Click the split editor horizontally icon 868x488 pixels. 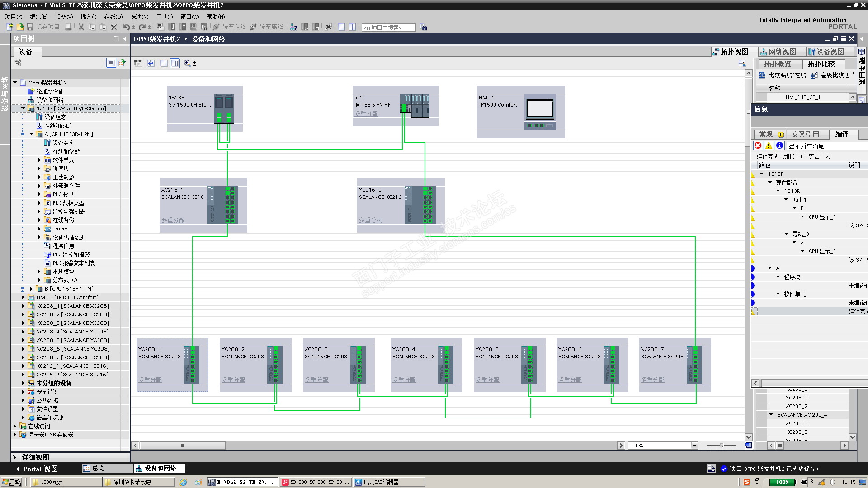[342, 27]
